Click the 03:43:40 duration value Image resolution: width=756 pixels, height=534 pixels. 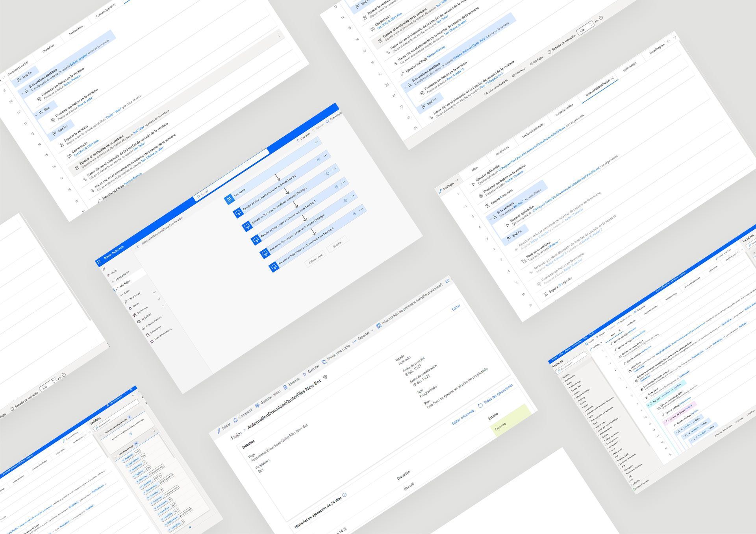pos(409,486)
